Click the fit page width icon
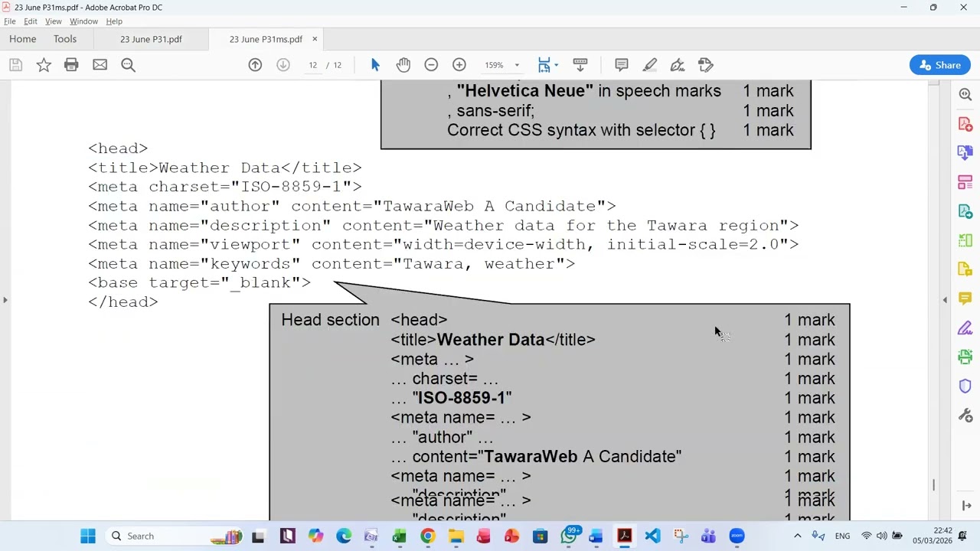Image resolution: width=980 pixels, height=551 pixels. [x=544, y=65]
